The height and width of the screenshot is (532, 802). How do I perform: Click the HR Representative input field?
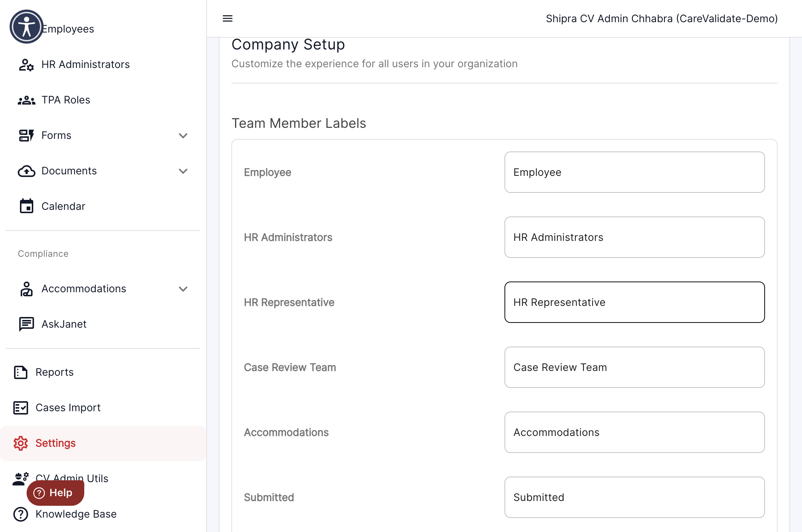point(635,302)
